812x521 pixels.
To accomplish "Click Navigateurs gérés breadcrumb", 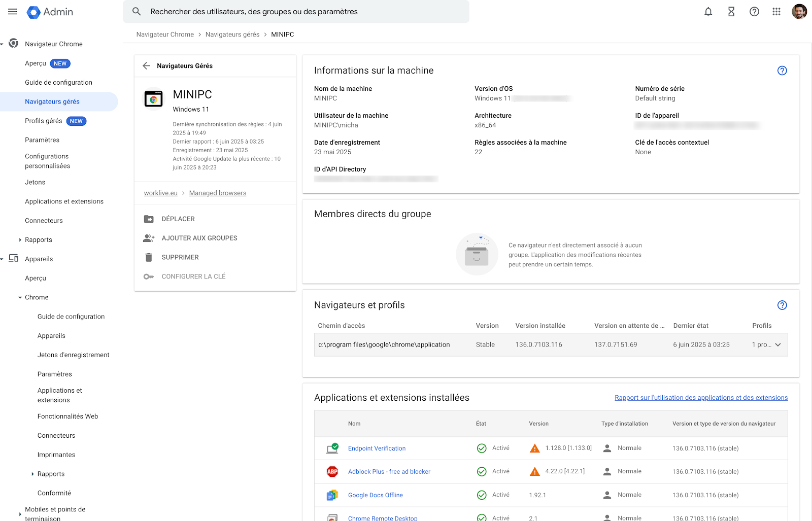I will pos(232,34).
